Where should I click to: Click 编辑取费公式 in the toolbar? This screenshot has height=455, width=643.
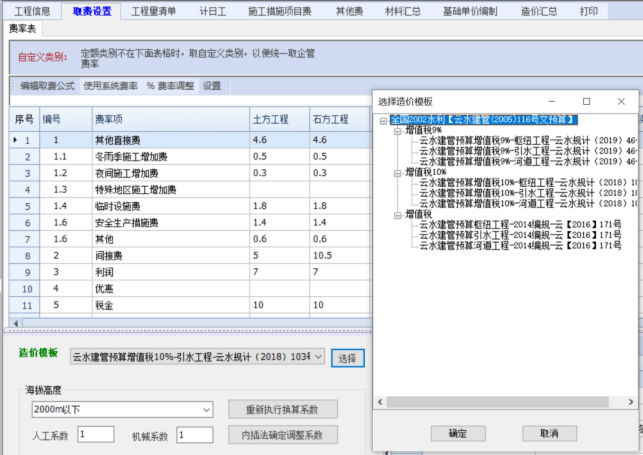48,86
